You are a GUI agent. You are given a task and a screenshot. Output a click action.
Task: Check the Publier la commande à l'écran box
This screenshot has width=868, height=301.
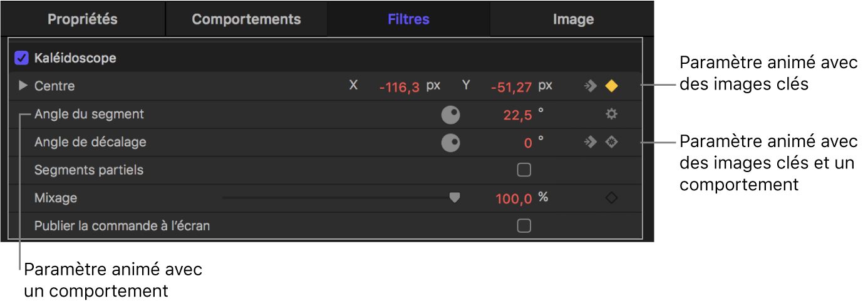[524, 225]
